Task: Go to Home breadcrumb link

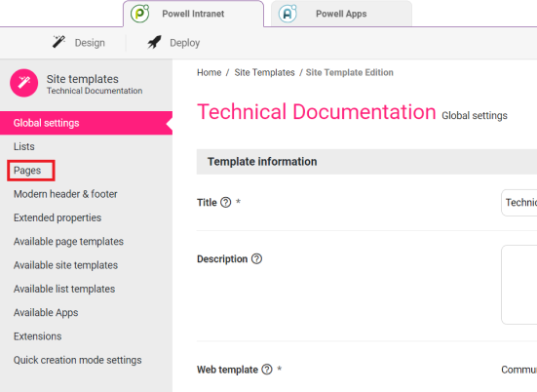Action: (x=210, y=72)
